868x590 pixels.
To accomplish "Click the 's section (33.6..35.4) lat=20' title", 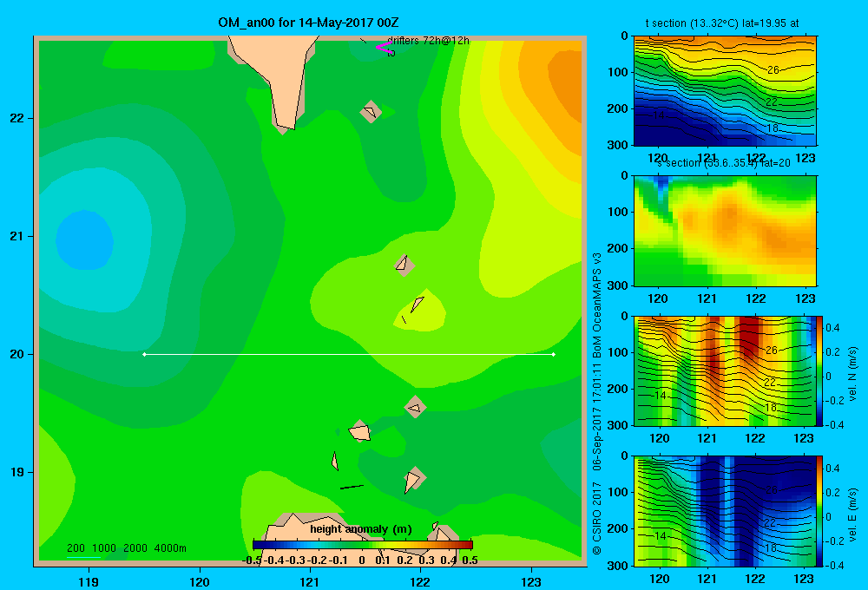I will (x=724, y=163).
